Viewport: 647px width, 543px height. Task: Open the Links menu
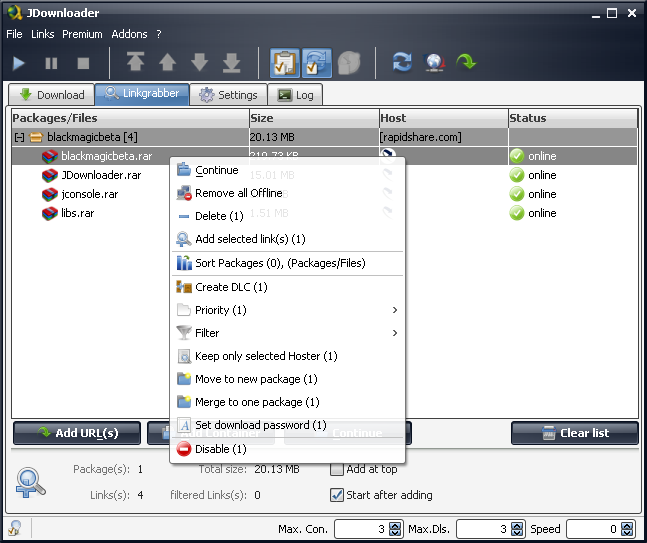pyautogui.click(x=43, y=34)
